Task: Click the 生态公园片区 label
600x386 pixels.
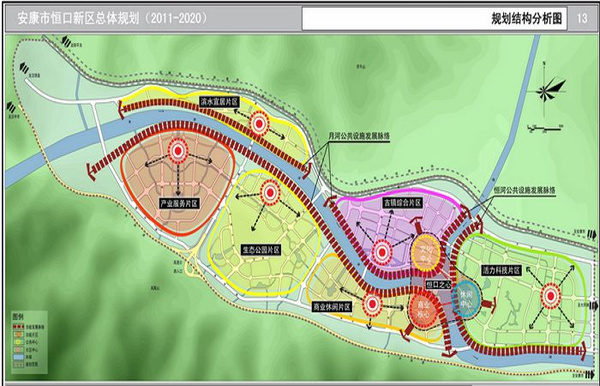Action: [x=261, y=250]
